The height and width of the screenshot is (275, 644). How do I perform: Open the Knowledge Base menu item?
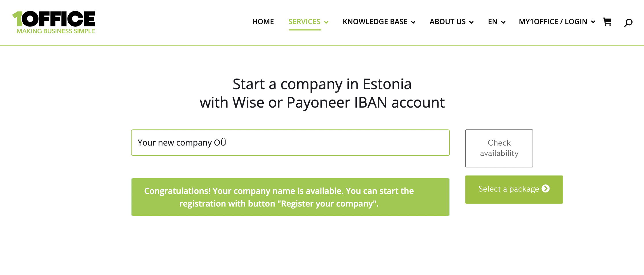coord(375,22)
